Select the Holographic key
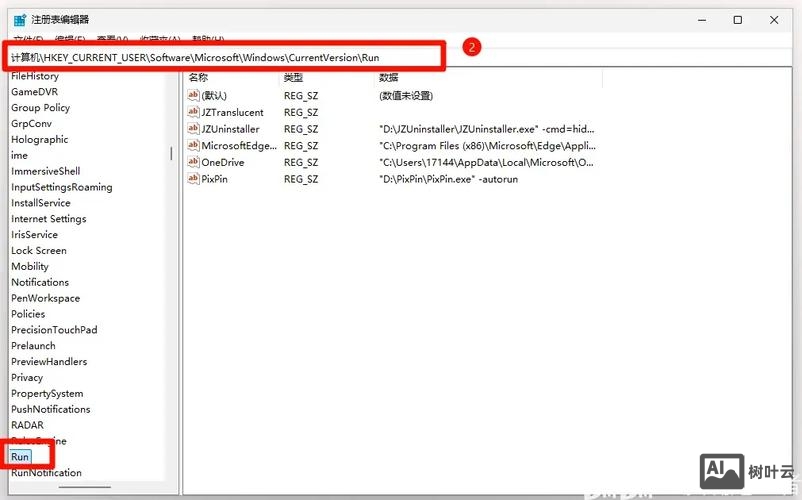This screenshot has height=500, width=802. coord(39,140)
